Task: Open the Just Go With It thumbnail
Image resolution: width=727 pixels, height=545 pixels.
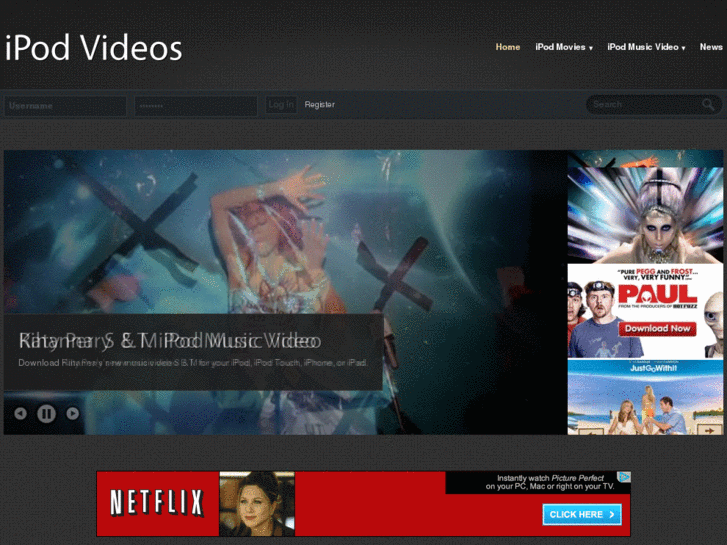Action: (645, 397)
